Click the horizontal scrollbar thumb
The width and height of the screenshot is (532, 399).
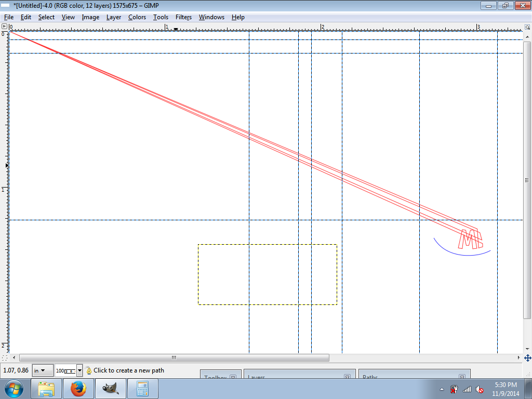coord(174,358)
